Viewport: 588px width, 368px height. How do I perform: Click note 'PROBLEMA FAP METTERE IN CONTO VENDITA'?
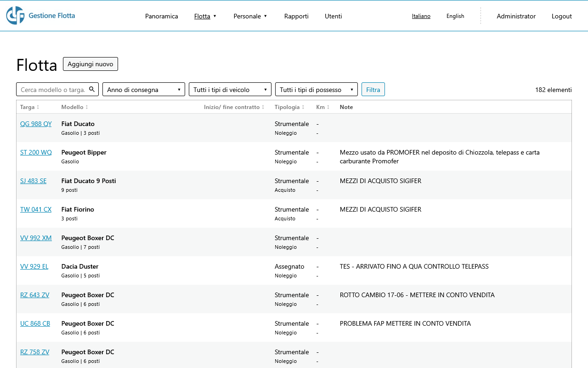[x=405, y=323]
